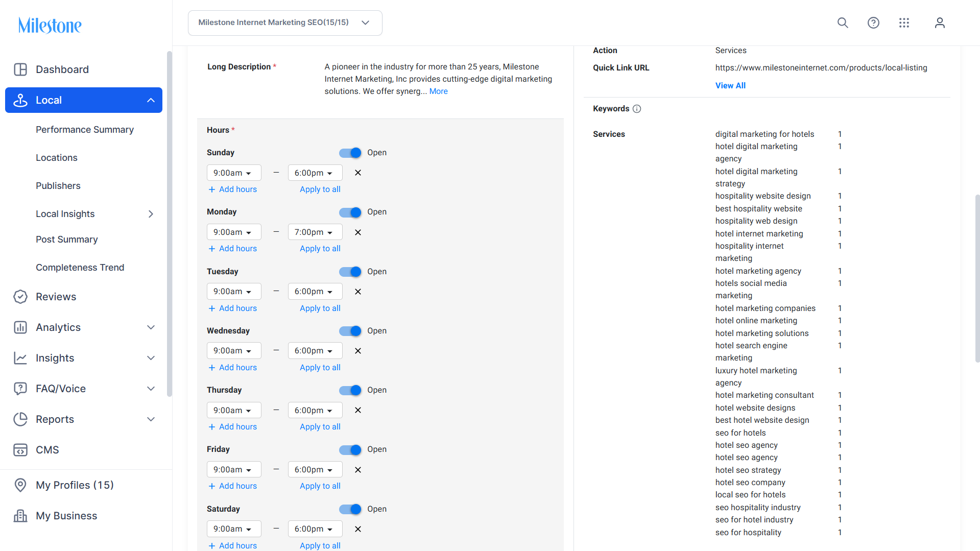Viewport: 980px width, 551px height.
Task: Click Add hours under Wednesday
Action: coord(233,368)
